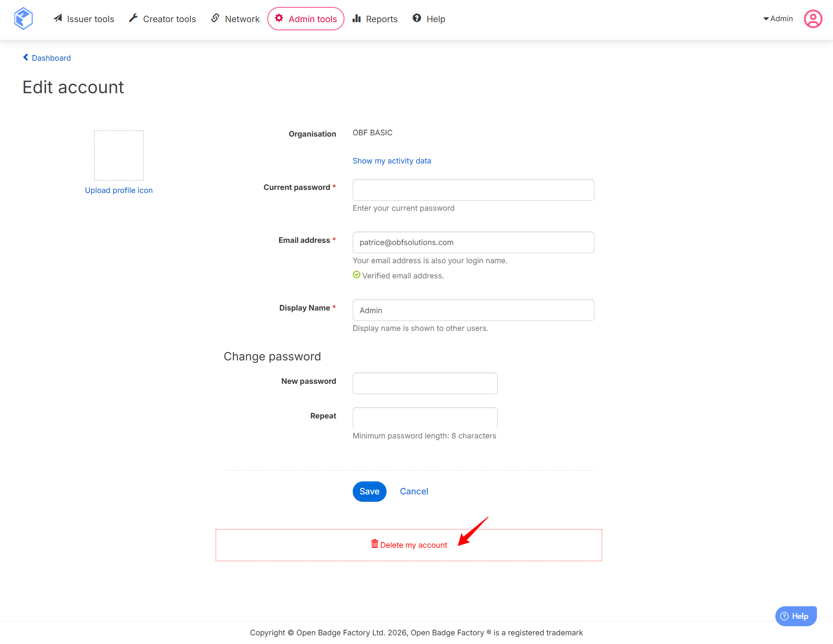Click the Admin tools gear icon
This screenshot has height=644, width=833.
tap(279, 18)
